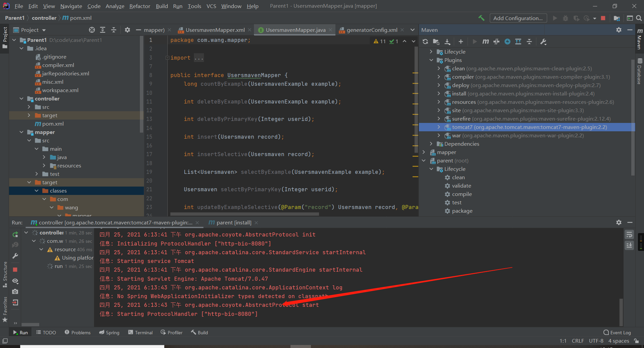Click Download Sources icon in Maven toolbar

(447, 42)
